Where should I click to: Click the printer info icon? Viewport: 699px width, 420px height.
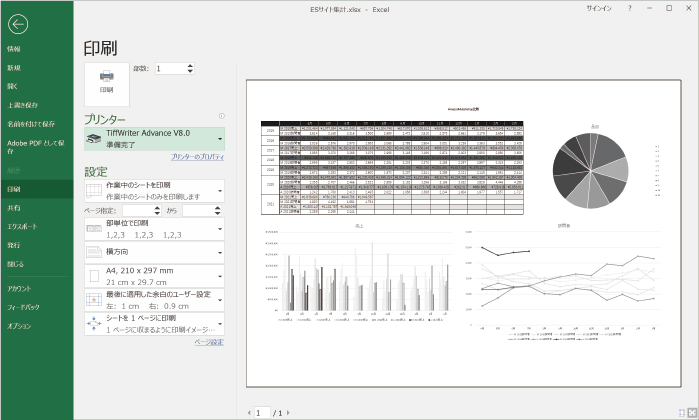221,117
